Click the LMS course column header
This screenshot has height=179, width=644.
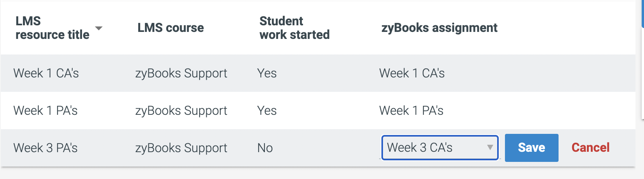(x=171, y=28)
